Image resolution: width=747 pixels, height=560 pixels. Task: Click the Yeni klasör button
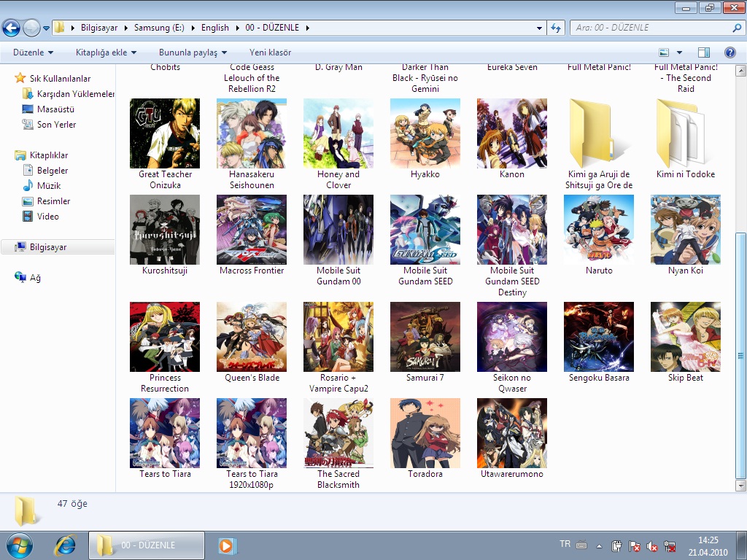point(270,52)
